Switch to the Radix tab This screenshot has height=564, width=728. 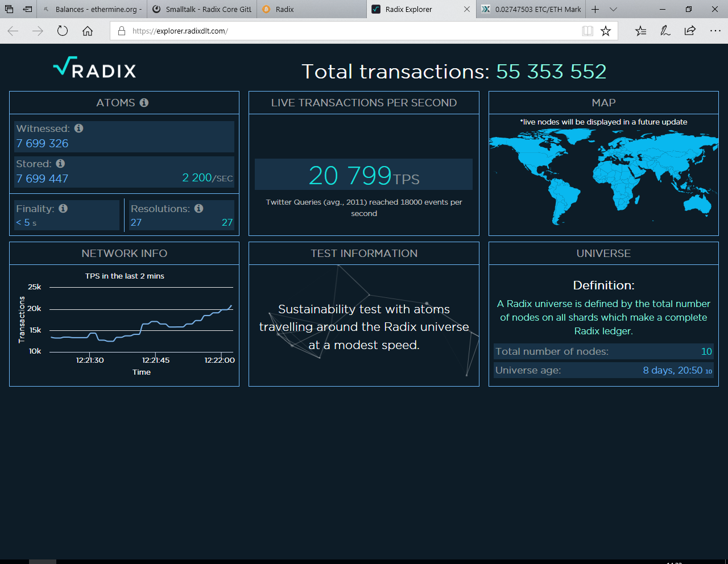point(312,9)
